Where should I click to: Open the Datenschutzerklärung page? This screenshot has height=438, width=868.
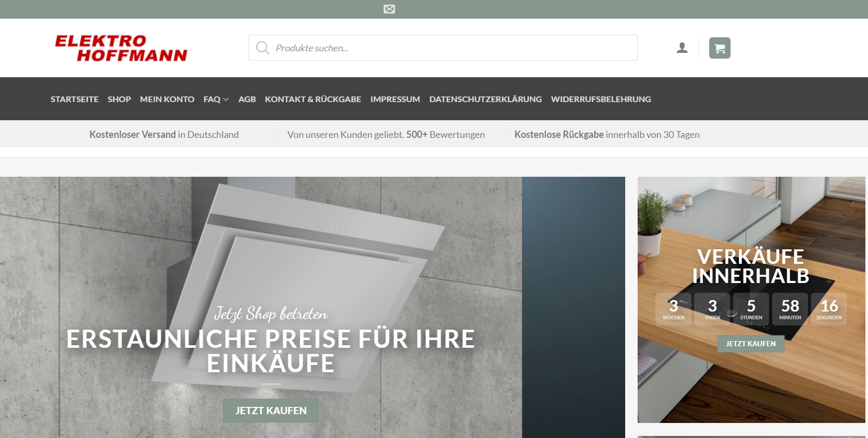coord(485,99)
